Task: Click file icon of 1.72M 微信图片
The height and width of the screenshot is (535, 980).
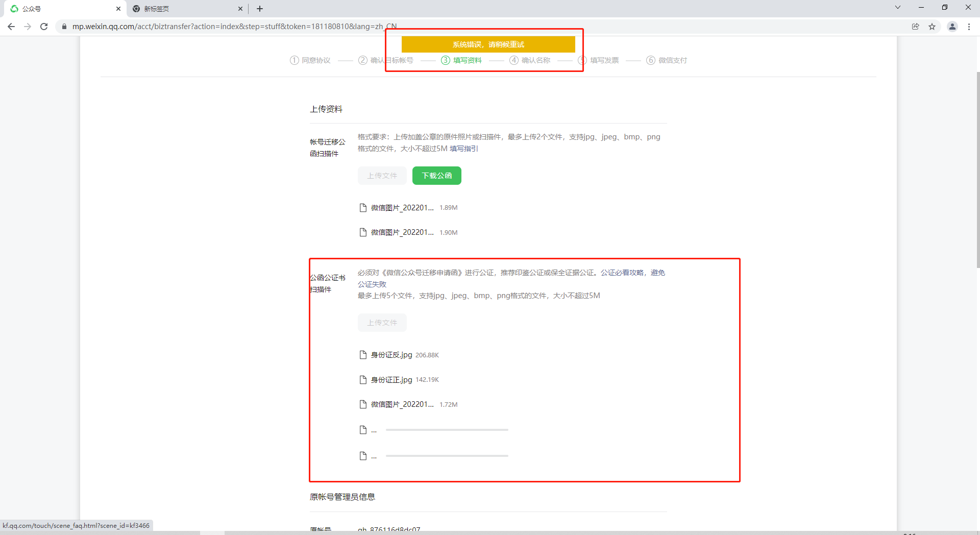Action: 363,404
